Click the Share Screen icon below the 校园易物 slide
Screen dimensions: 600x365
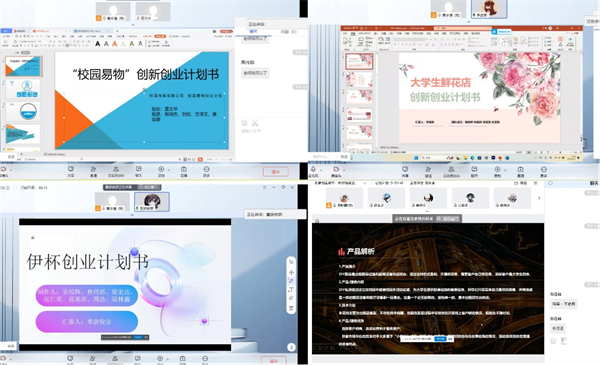(71, 171)
